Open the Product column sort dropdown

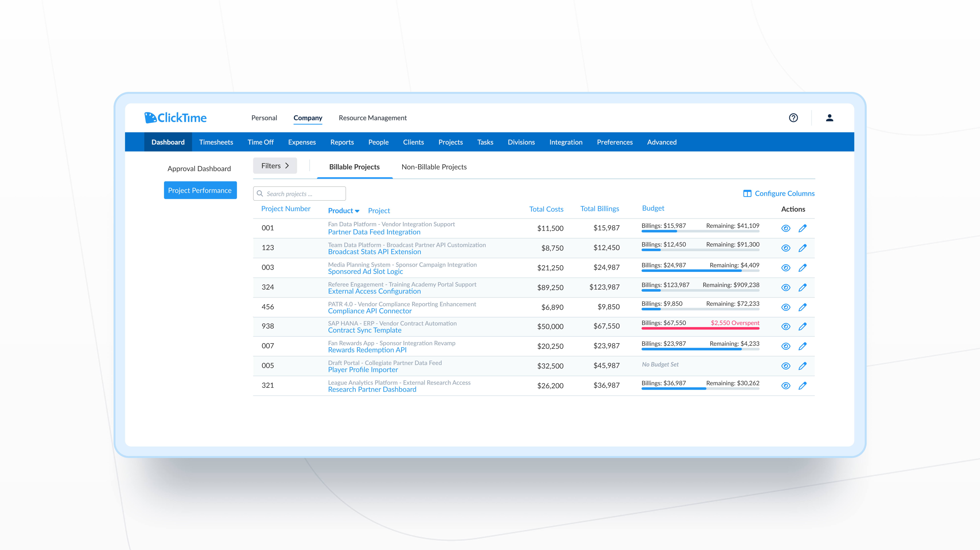pos(357,211)
